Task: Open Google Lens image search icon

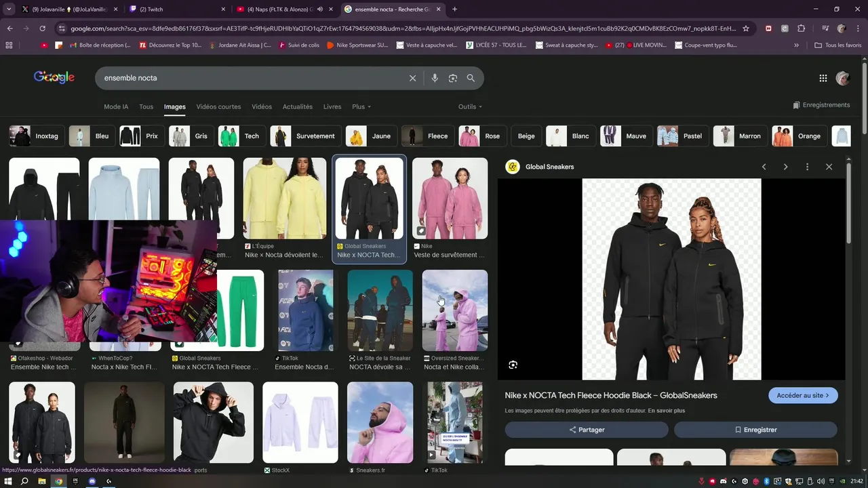Action: pyautogui.click(x=453, y=78)
